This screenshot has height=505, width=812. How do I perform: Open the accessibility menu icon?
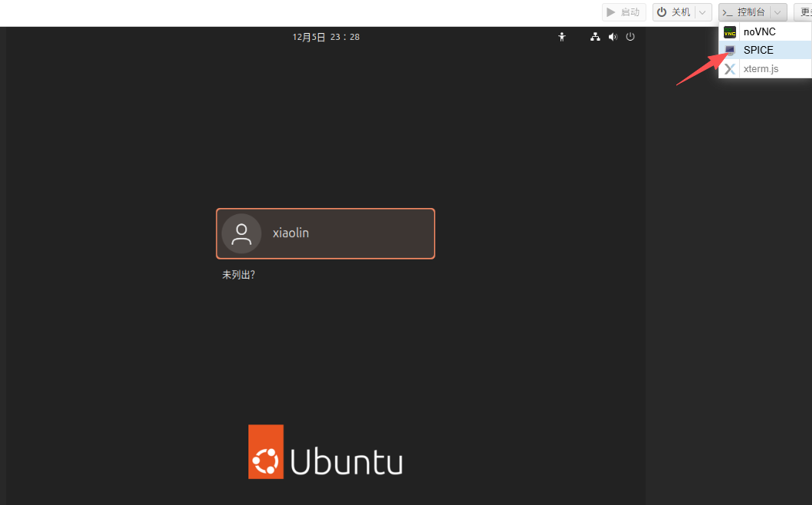(x=562, y=37)
